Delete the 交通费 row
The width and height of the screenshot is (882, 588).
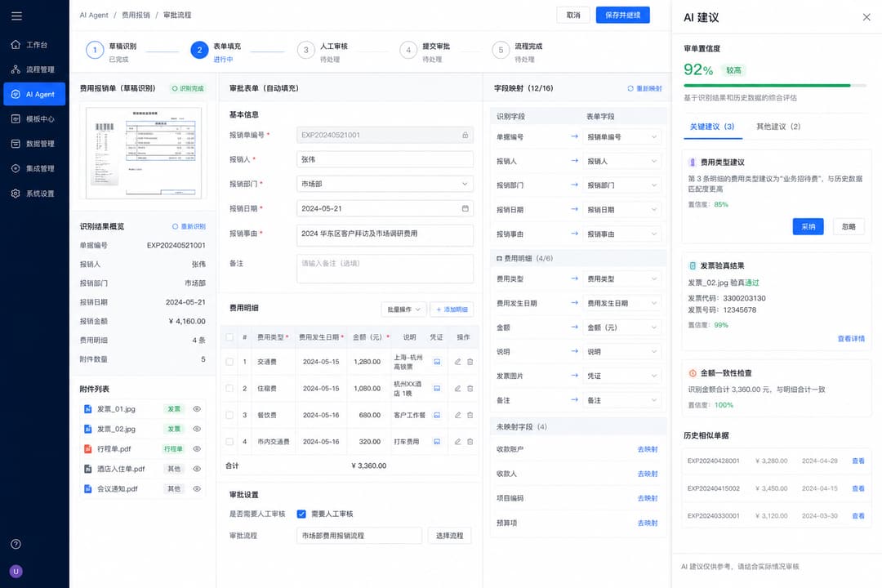[x=470, y=362]
